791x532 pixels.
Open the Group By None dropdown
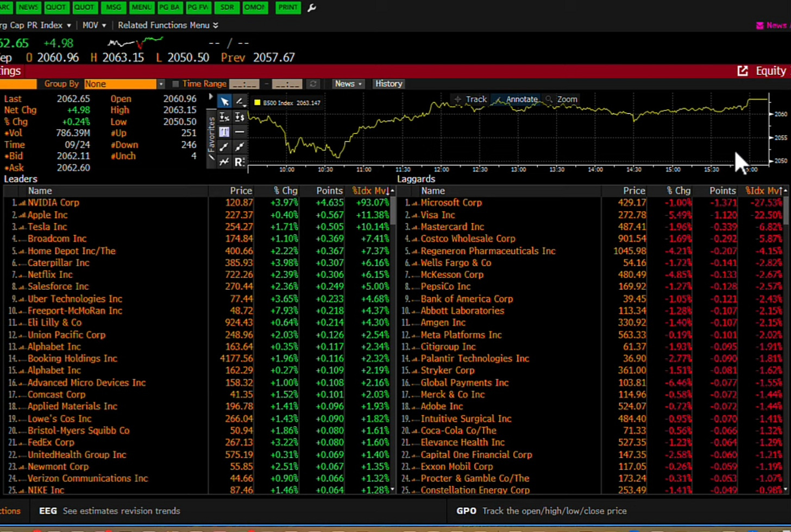(124, 84)
